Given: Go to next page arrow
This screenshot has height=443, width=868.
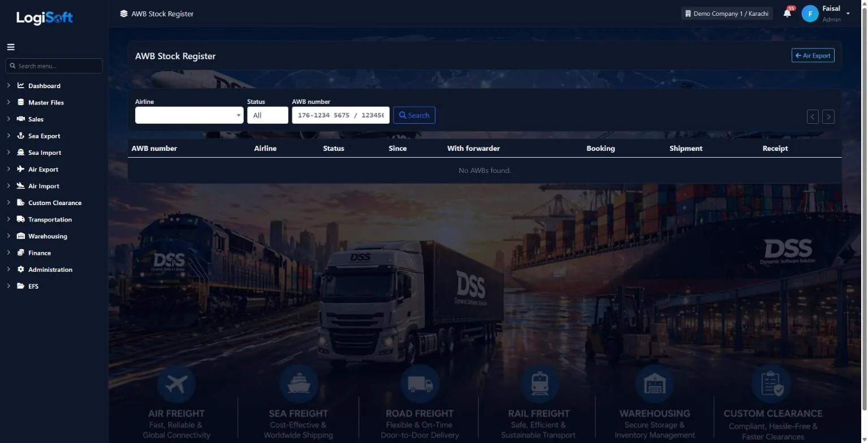Looking at the screenshot, I should pyautogui.click(x=828, y=117).
